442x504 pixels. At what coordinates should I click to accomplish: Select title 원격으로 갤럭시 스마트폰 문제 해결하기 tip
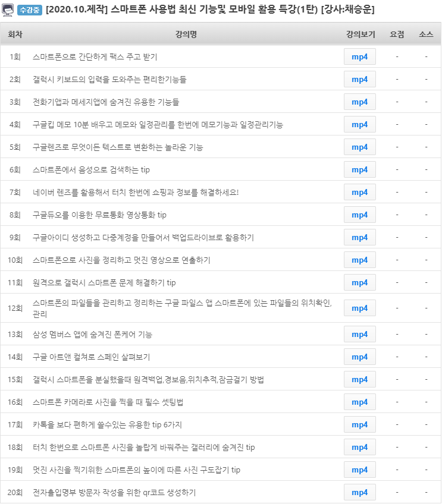[x=104, y=282]
